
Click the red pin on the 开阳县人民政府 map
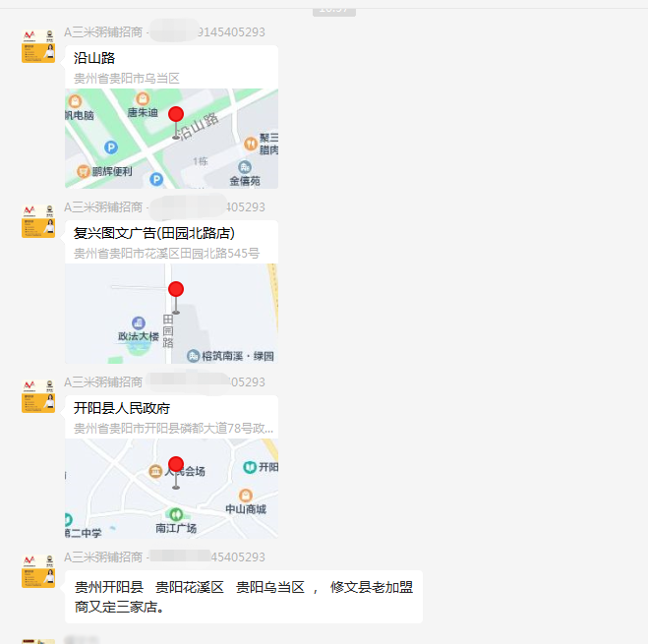click(x=176, y=466)
